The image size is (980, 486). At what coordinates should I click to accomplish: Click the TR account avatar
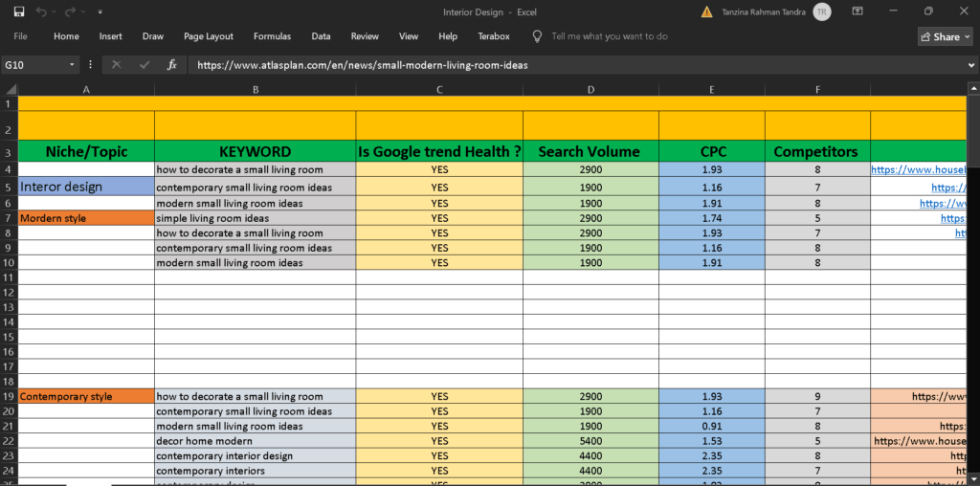tap(822, 11)
